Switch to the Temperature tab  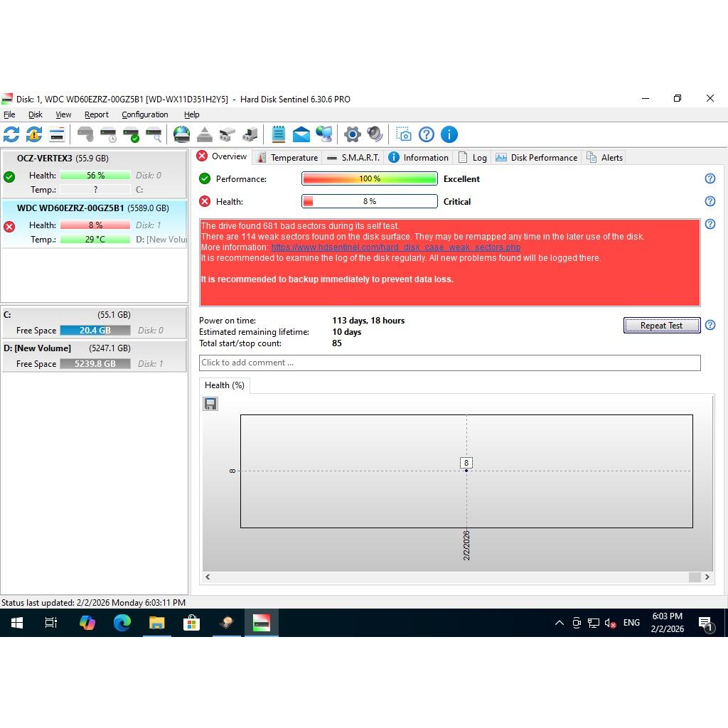pyautogui.click(x=287, y=158)
